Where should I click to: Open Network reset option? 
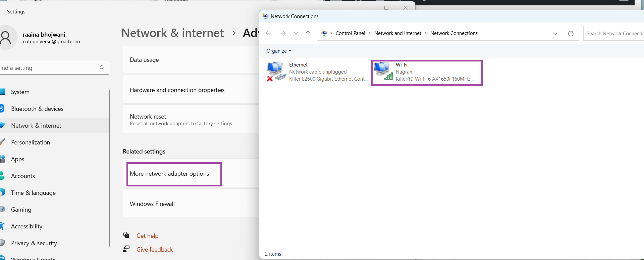(191, 120)
